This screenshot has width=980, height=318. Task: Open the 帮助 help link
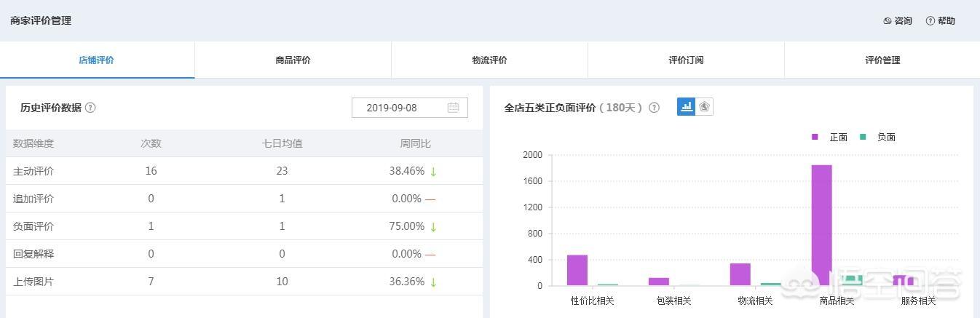(x=940, y=21)
